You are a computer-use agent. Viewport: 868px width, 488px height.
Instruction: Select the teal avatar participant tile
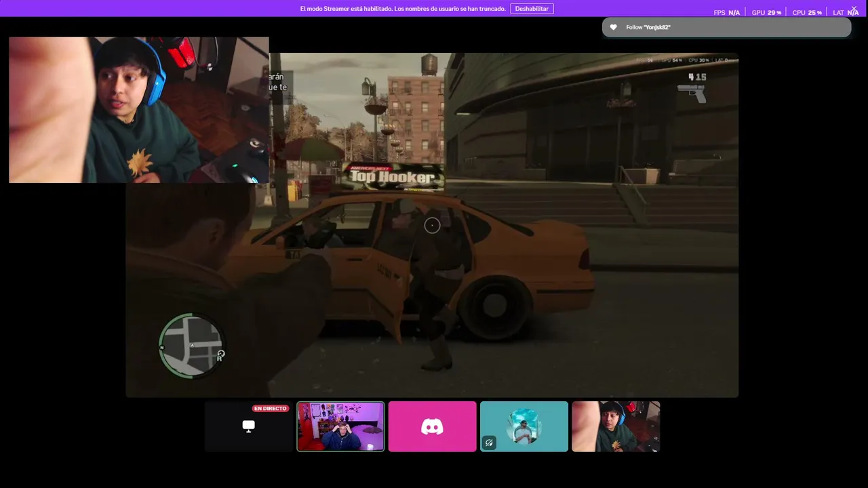click(524, 426)
